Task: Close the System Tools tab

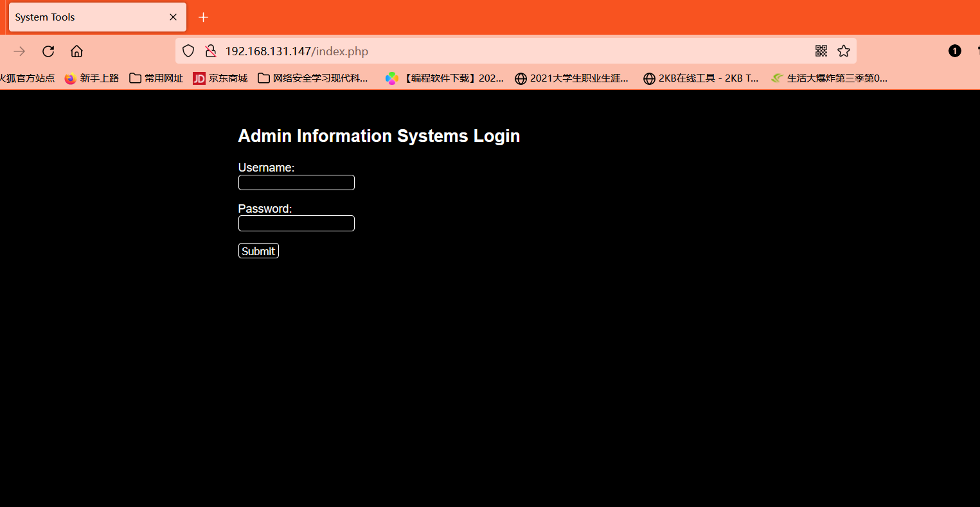Action: click(173, 17)
